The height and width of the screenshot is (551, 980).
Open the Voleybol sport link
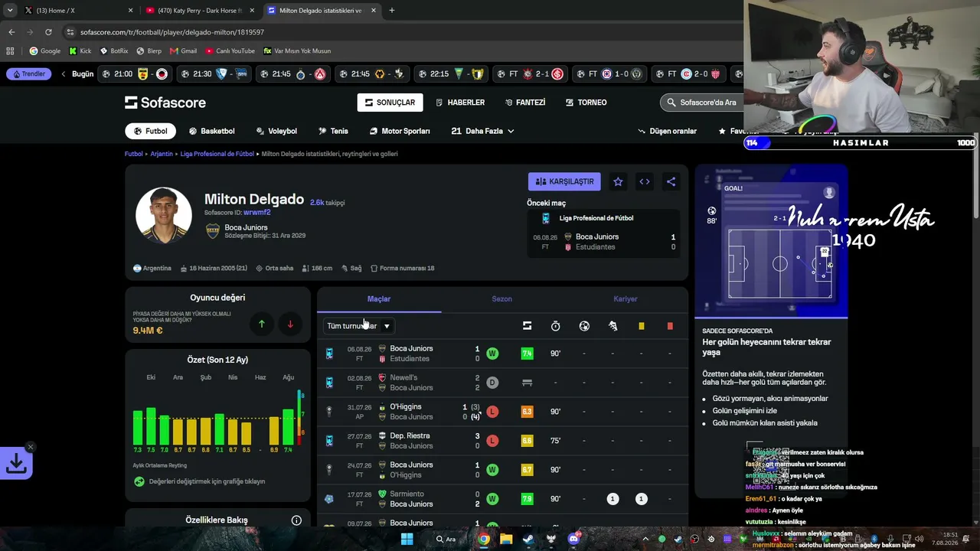276,131
